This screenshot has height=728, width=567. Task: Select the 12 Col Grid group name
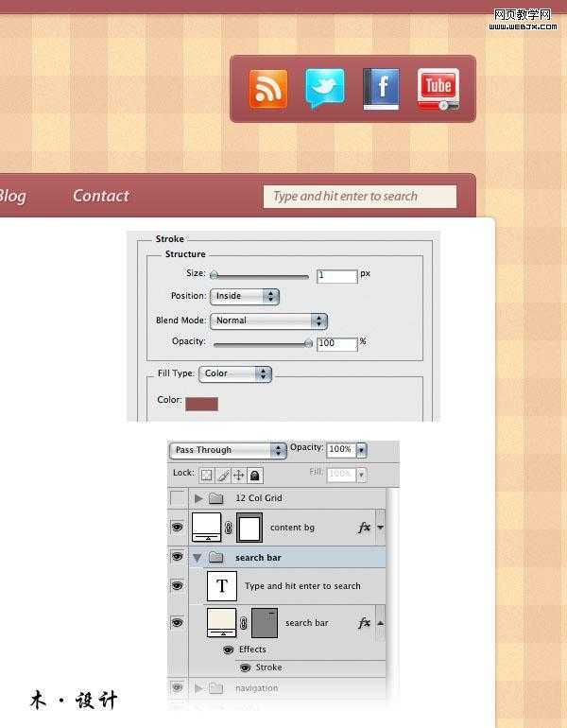[258, 498]
